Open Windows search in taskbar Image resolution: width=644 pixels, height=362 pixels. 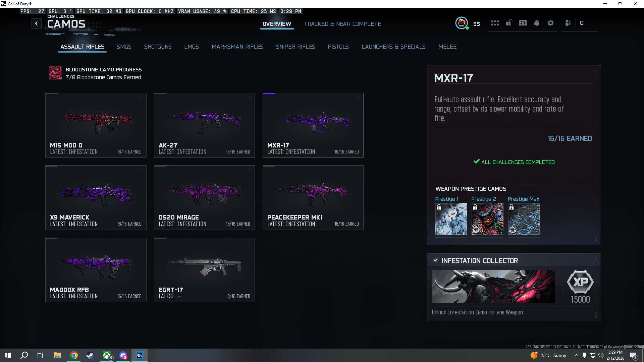click(x=24, y=355)
